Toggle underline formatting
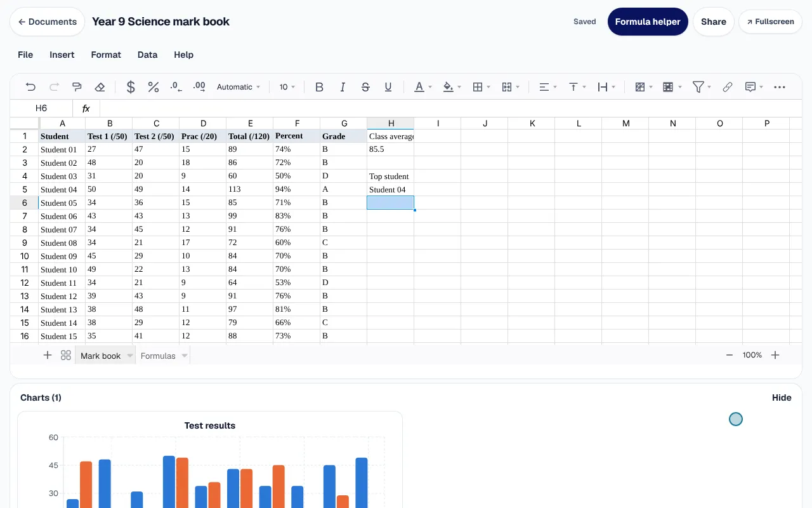This screenshot has height=508, width=812. click(x=388, y=87)
